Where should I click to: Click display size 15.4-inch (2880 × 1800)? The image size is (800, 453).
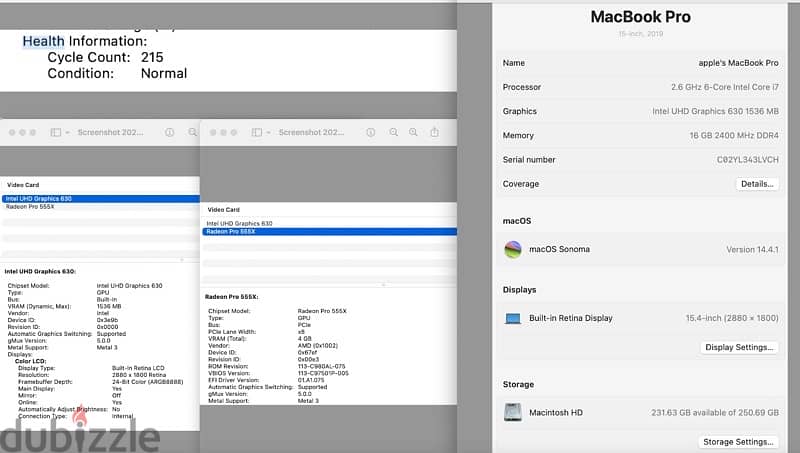[x=732, y=318]
